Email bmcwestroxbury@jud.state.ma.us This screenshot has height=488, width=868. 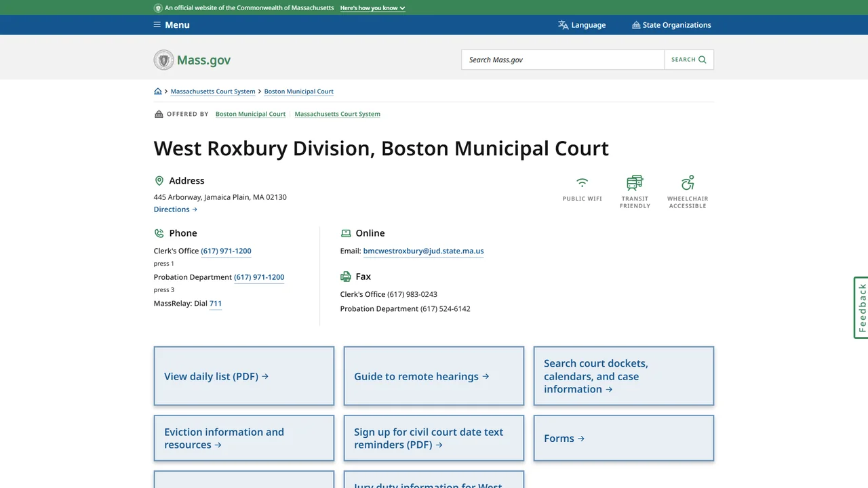(x=423, y=251)
